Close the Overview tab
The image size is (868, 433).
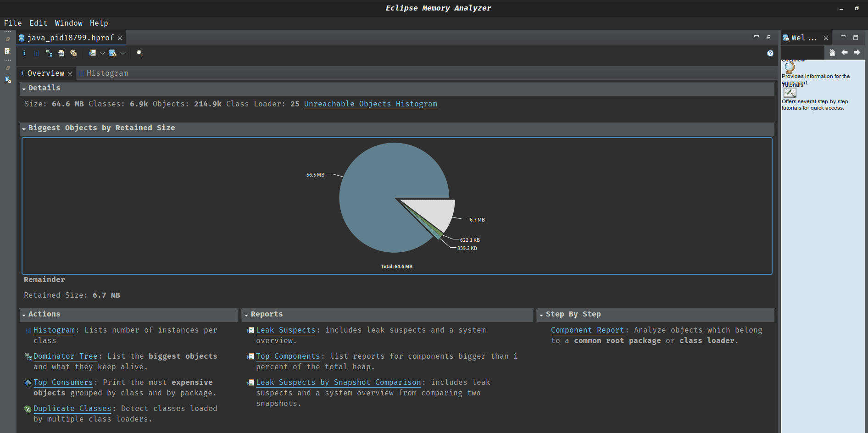point(70,74)
